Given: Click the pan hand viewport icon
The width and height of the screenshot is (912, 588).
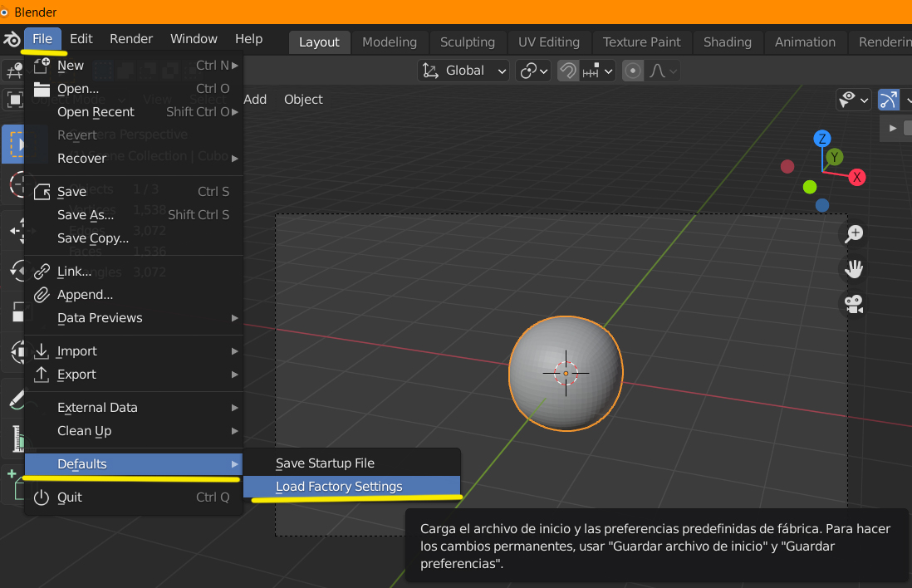Looking at the screenshot, I should 854,269.
